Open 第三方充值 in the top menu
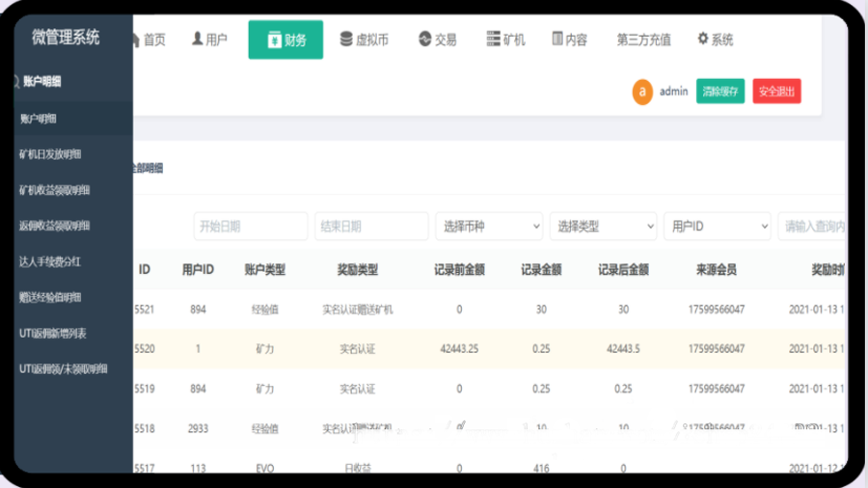This screenshot has height=488, width=868. point(643,41)
